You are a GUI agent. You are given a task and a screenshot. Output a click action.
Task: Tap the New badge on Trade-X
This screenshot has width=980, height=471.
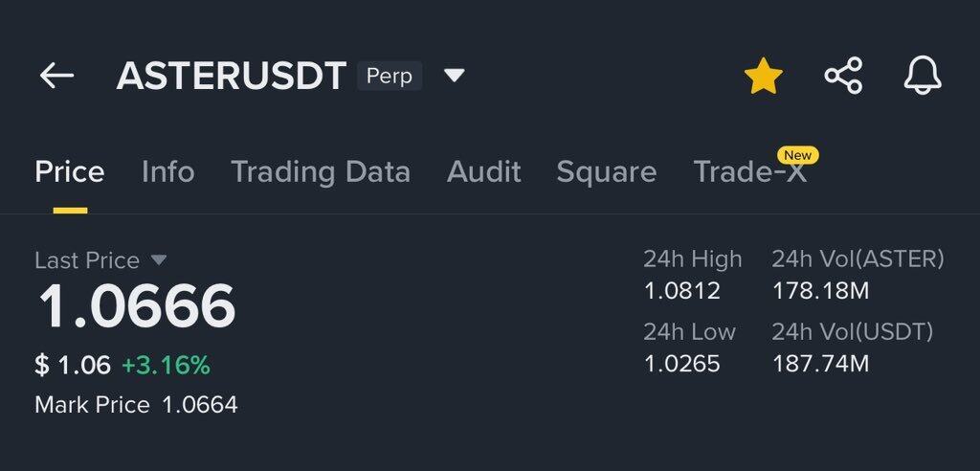click(797, 155)
